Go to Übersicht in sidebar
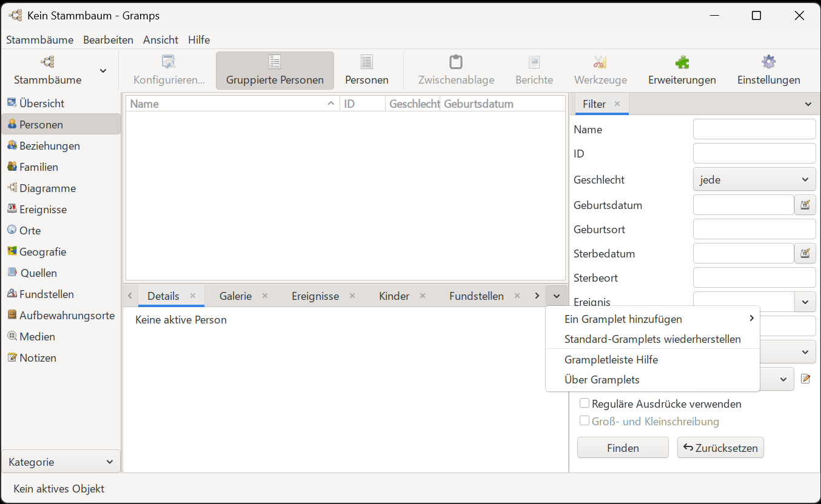 pos(61,103)
